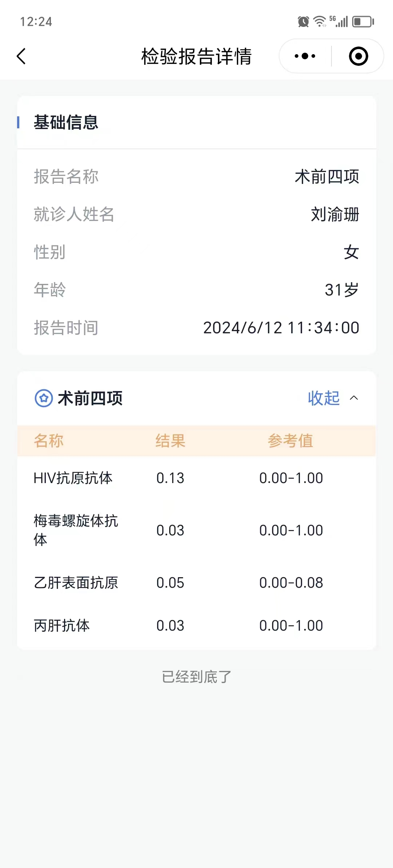The image size is (393, 868).
Task: Tap the 结果 column header
Action: 170,441
